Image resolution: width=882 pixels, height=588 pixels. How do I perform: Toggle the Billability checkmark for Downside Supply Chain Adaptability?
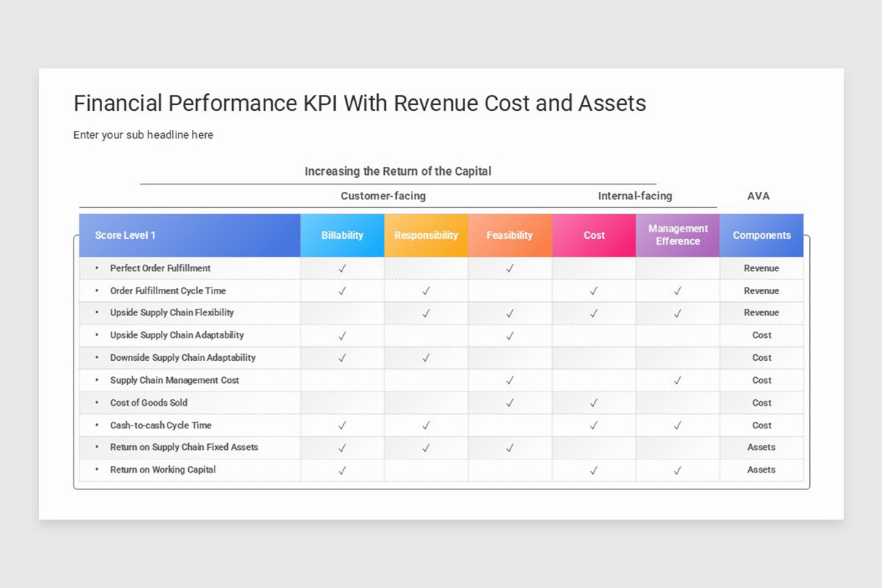(x=342, y=357)
